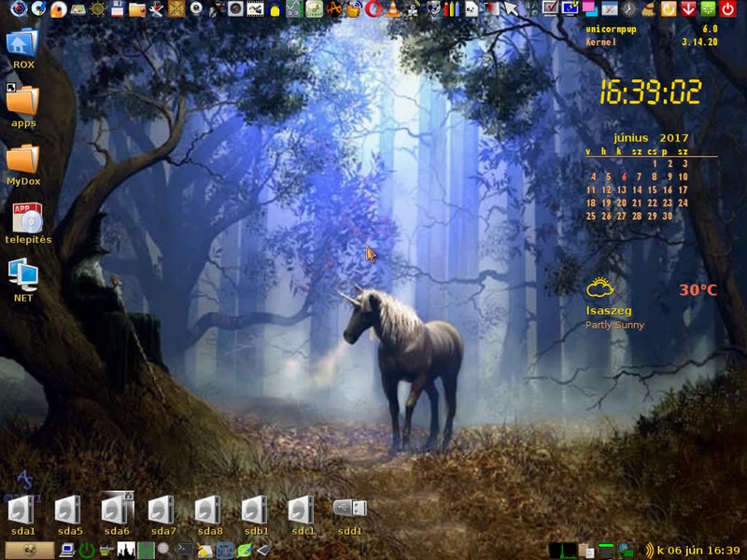Open the ROX home folder icon
Image resolution: width=747 pixels, height=560 pixels.
[22, 44]
